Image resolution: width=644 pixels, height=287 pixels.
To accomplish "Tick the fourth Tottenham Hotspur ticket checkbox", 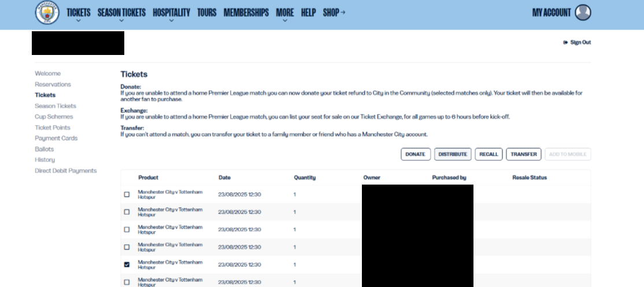I will pyautogui.click(x=127, y=247).
